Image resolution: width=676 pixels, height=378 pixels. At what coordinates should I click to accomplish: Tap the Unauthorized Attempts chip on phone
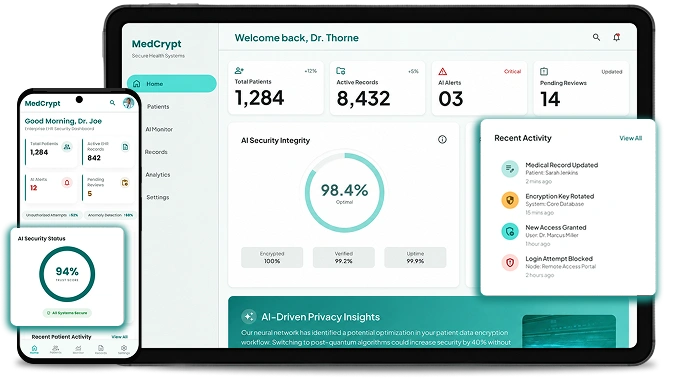click(x=52, y=215)
